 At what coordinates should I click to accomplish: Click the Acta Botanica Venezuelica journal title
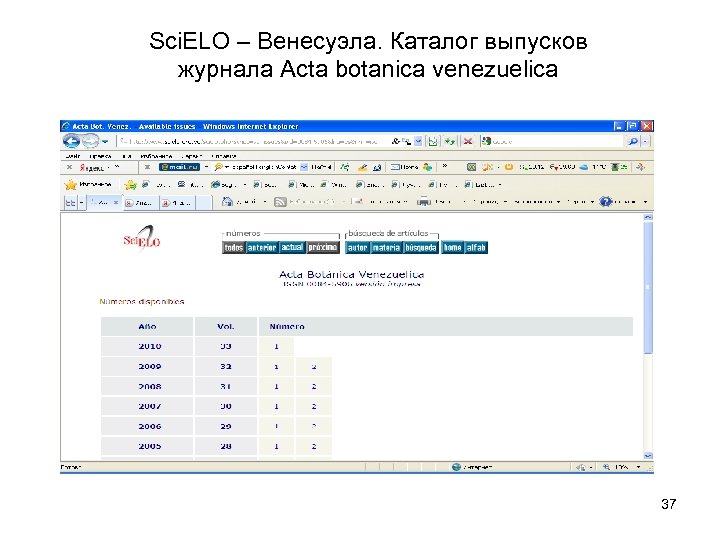coord(351,275)
